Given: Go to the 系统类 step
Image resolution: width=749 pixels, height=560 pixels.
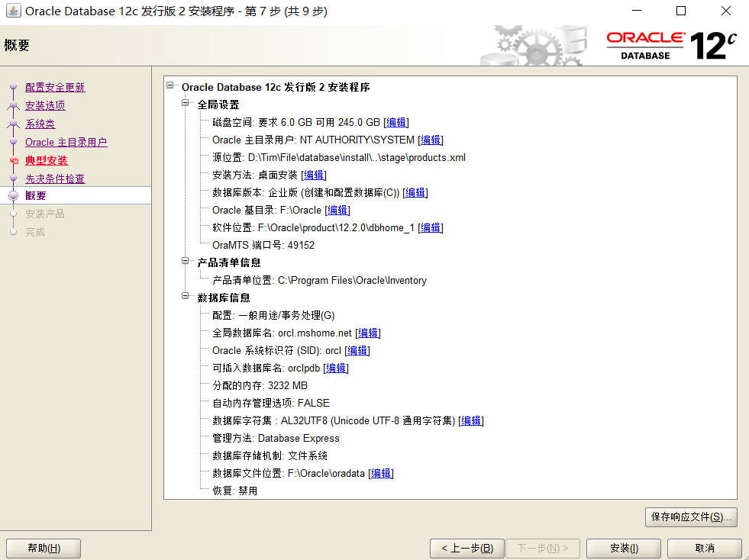Looking at the screenshot, I should click(x=40, y=124).
